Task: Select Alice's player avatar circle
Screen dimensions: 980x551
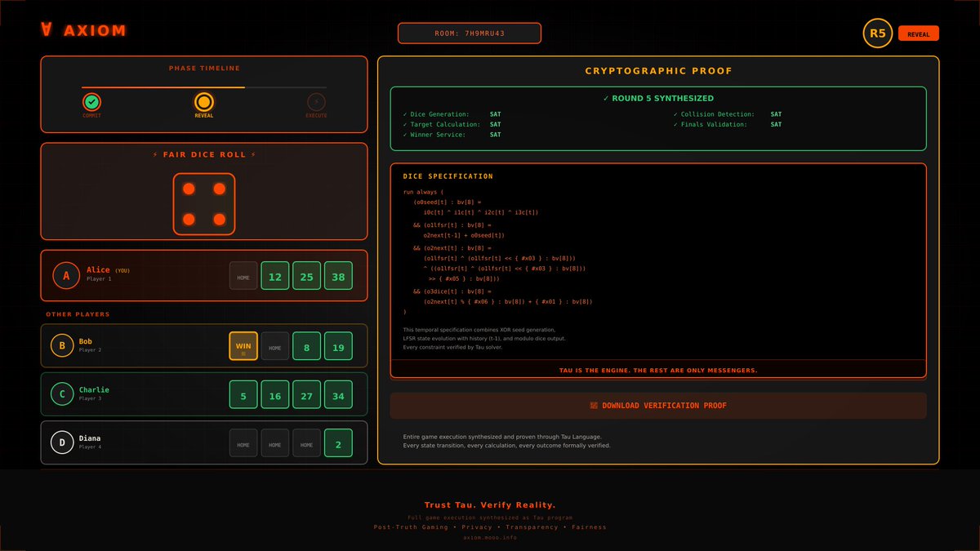Action: point(66,275)
